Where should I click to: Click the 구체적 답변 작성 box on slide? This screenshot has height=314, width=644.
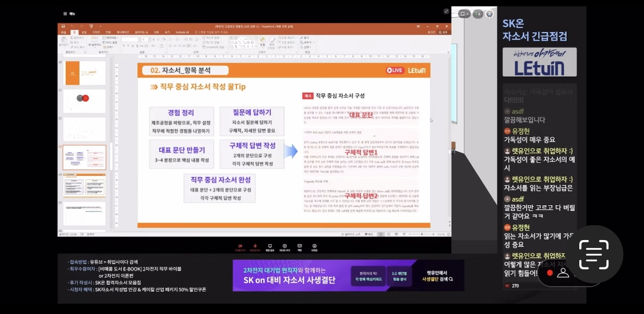252,154
